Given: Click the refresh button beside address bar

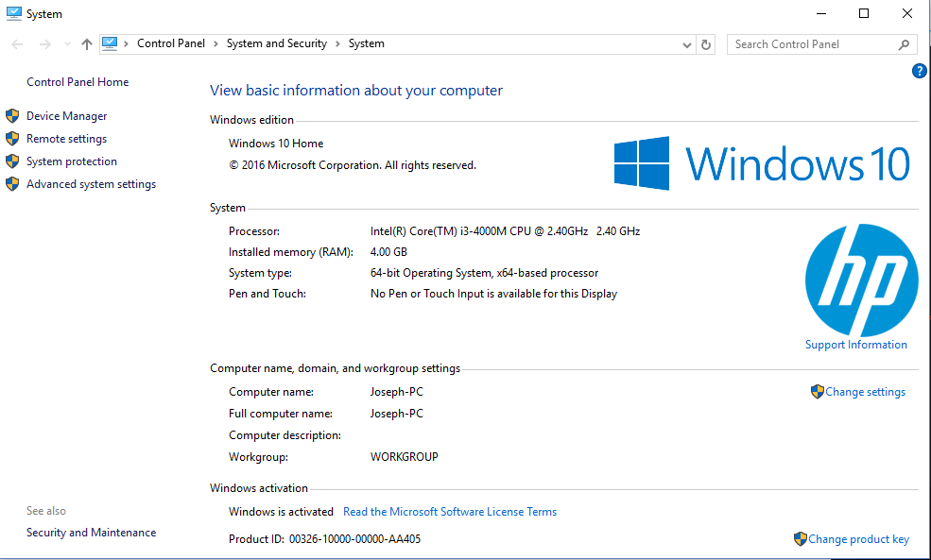Looking at the screenshot, I should coord(706,44).
